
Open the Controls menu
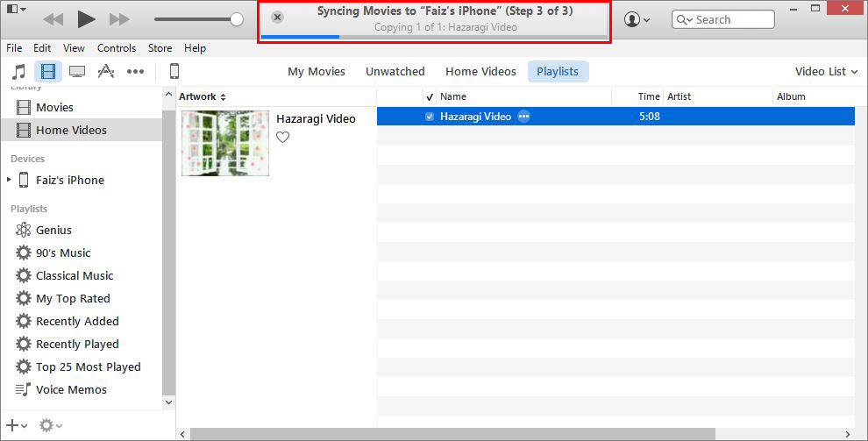[x=117, y=48]
